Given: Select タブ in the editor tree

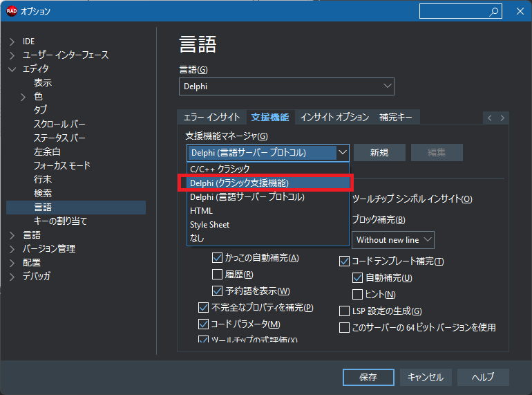Looking at the screenshot, I should 40,110.
